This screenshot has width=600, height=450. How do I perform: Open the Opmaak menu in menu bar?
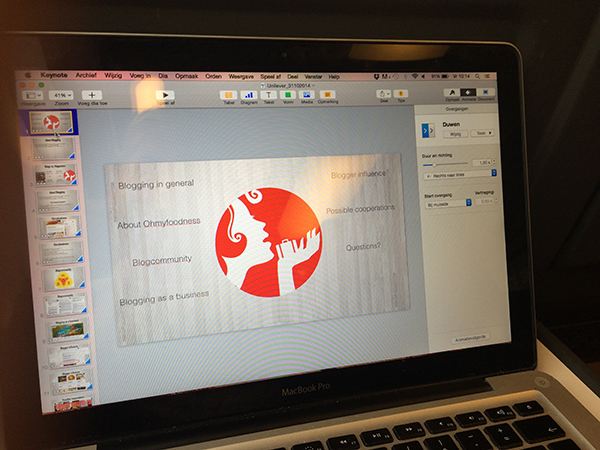point(186,76)
